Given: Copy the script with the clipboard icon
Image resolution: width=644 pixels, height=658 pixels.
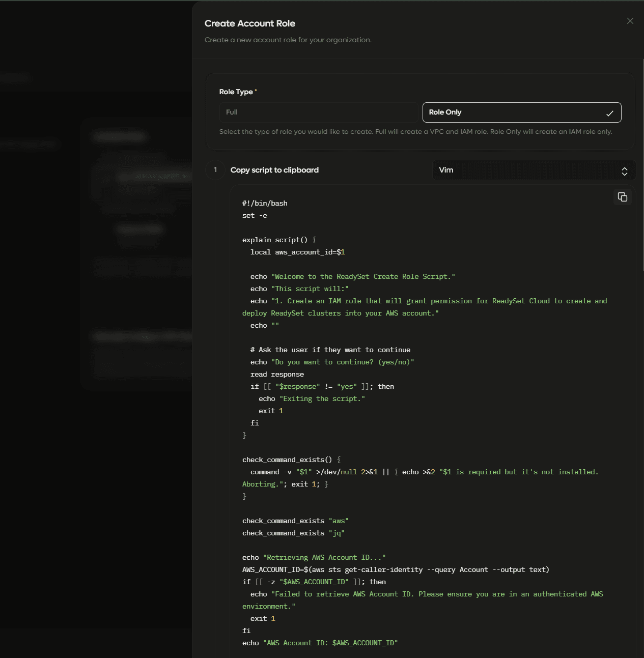Looking at the screenshot, I should tap(622, 197).
